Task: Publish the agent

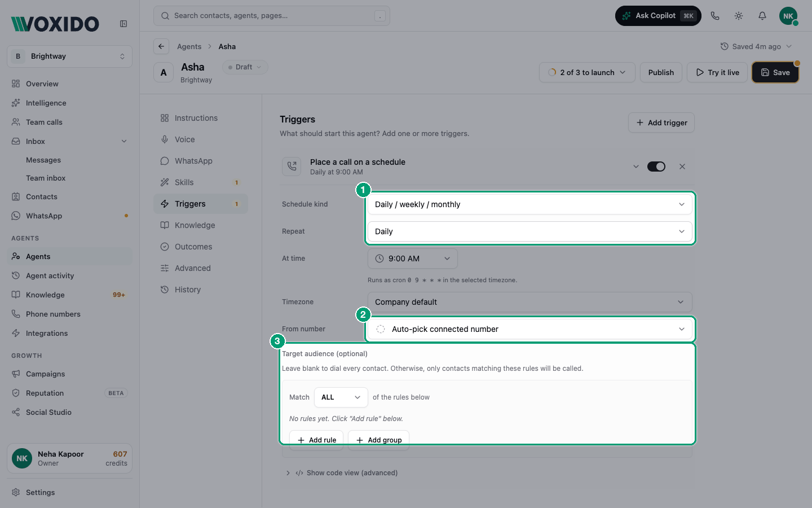Action: (661, 72)
